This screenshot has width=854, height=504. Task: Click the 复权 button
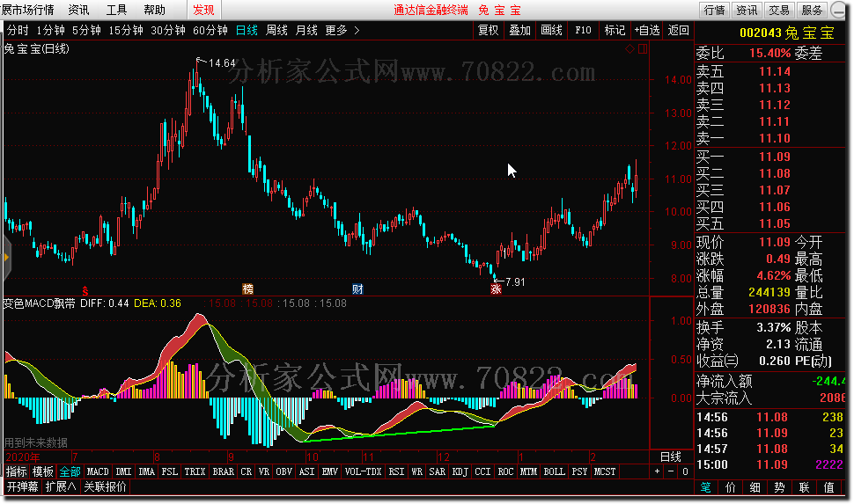pos(488,31)
